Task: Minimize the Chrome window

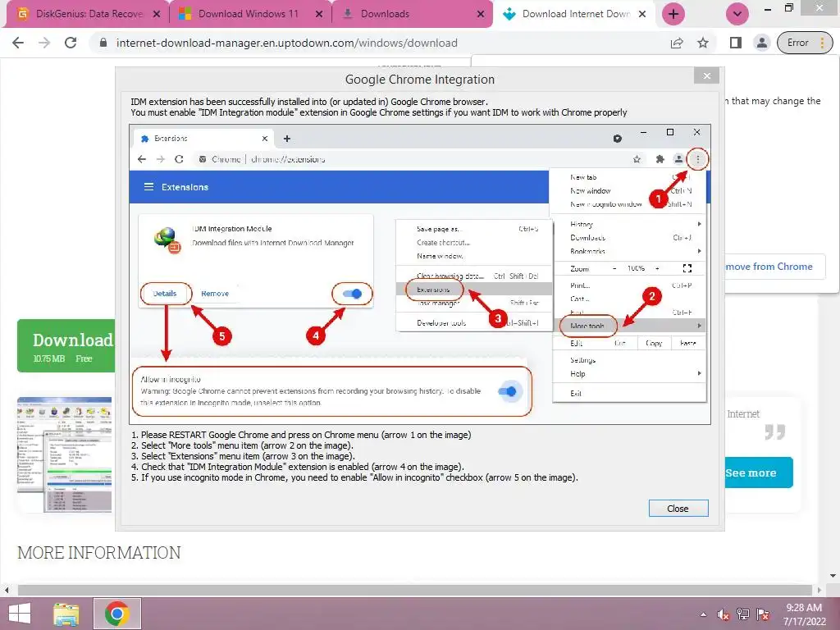Action: (768, 8)
